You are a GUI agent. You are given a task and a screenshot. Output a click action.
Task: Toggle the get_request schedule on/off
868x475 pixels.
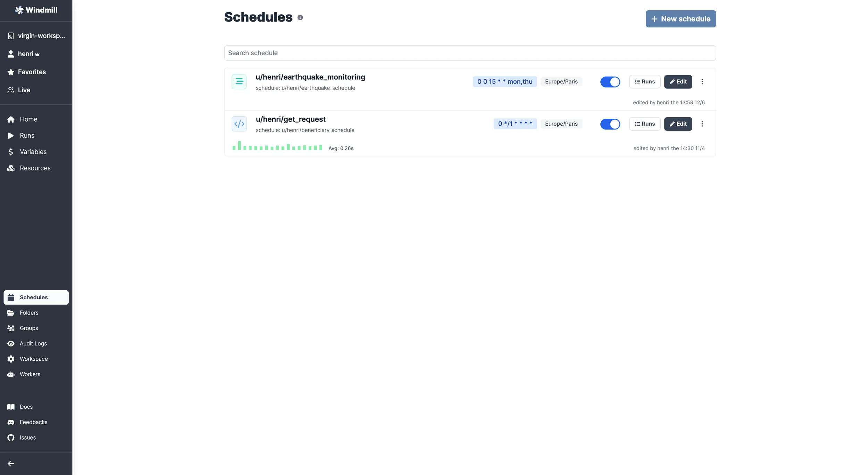point(610,123)
